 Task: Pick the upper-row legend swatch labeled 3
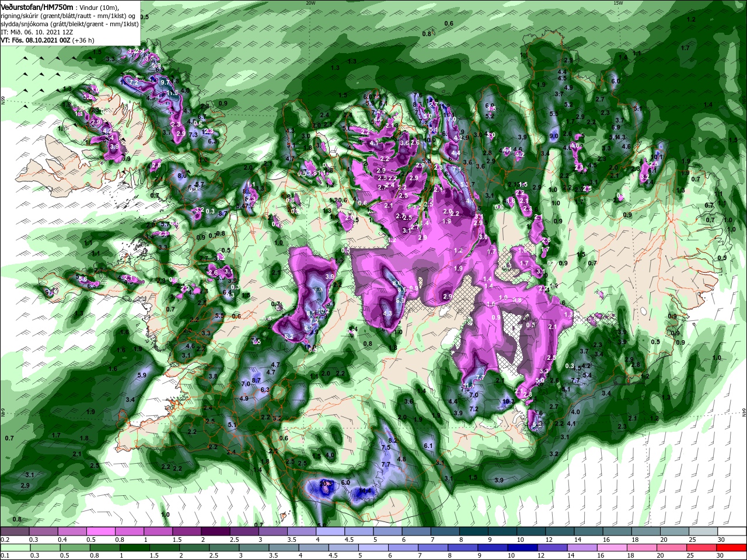pos(273,531)
